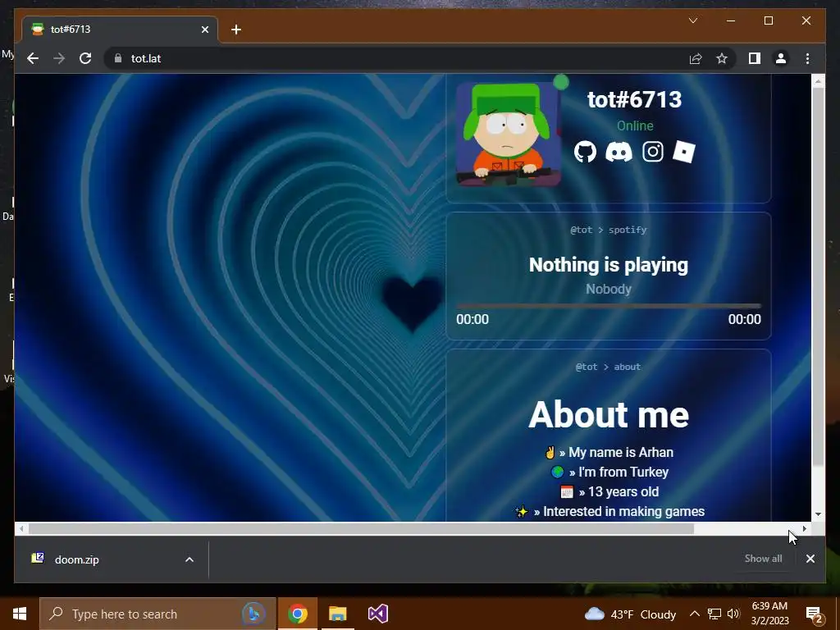Click the About me heading
Image resolution: width=840 pixels, height=630 pixels.
608,414
